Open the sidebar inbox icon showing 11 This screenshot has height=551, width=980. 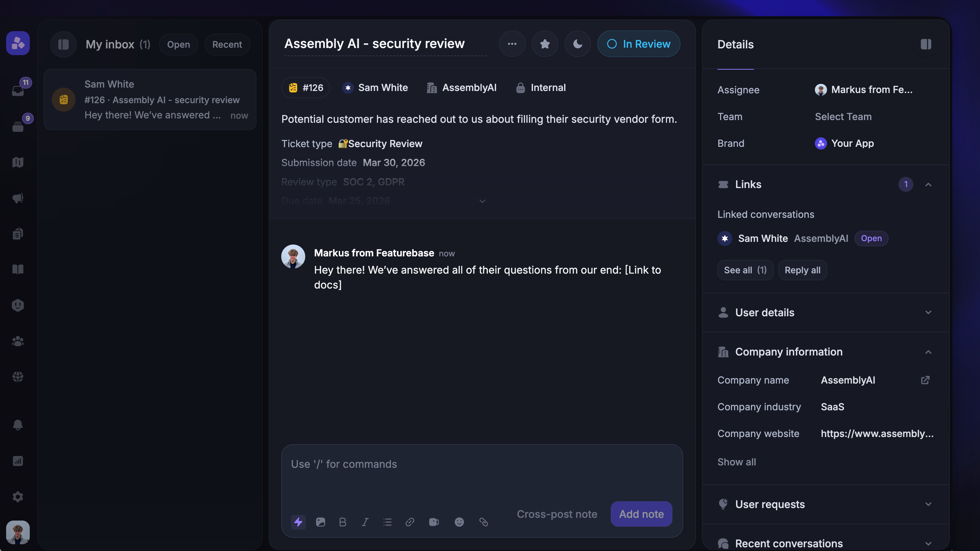click(x=18, y=90)
